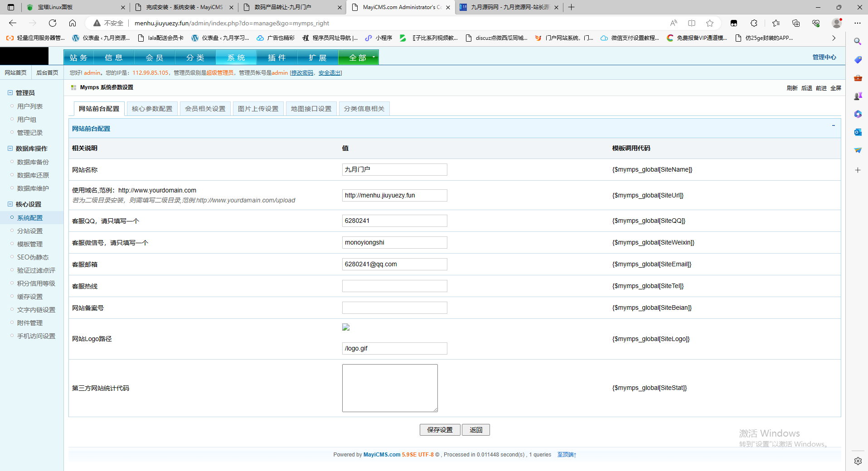Image resolution: width=868 pixels, height=471 pixels.
Task: Open the 信息 top menu
Action: (114, 58)
